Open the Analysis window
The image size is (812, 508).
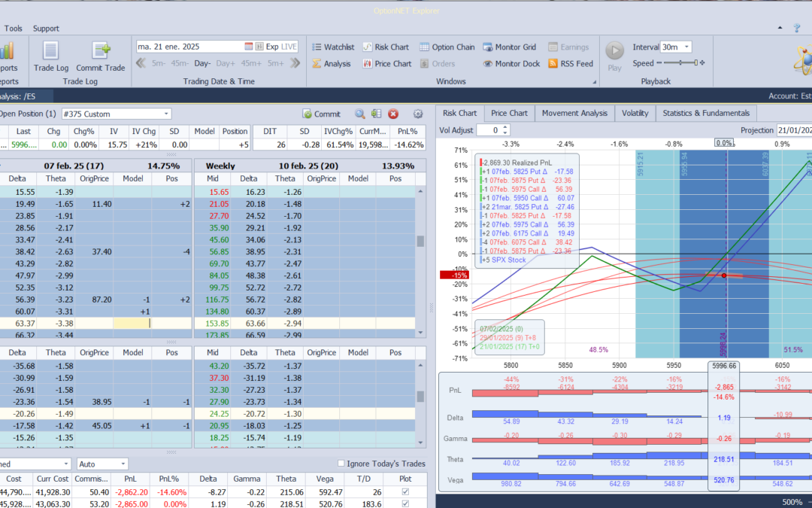pos(332,64)
